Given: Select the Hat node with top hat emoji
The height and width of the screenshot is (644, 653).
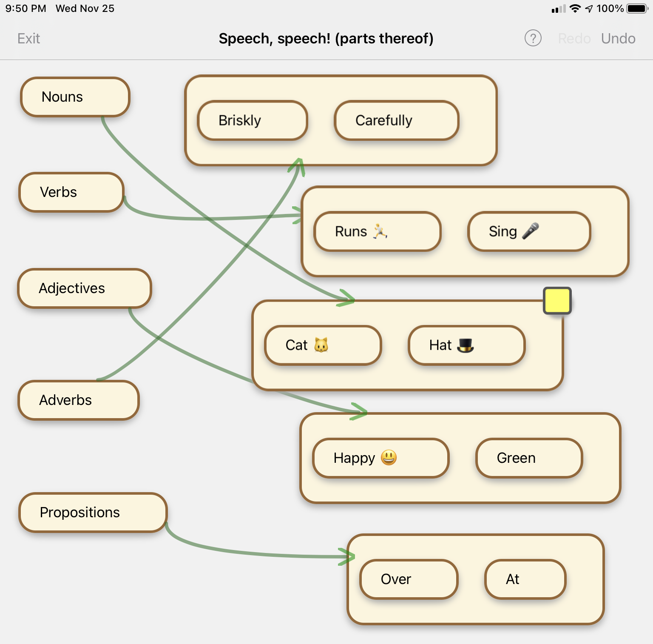Looking at the screenshot, I should click(x=466, y=345).
